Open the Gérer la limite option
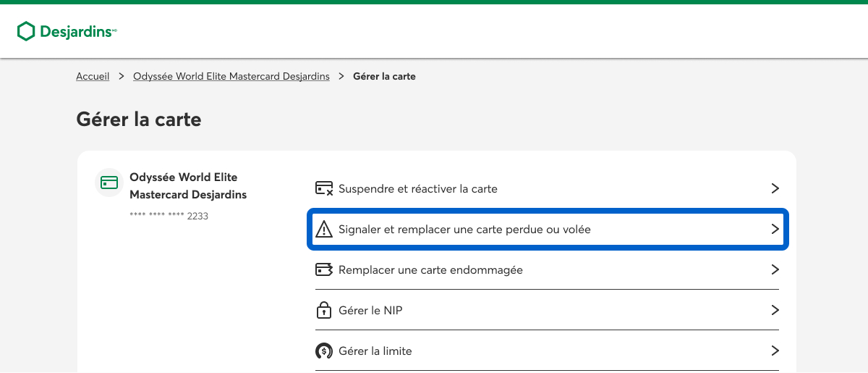Screen dimensions: 868x373 pos(375,351)
